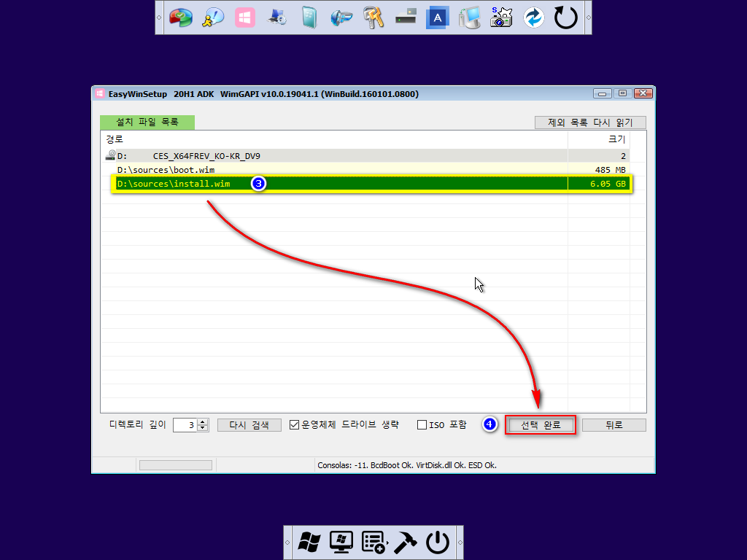Open the pink Windows logo EasyWinSetup icon
This screenshot has height=560, width=747.
coord(245,17)
